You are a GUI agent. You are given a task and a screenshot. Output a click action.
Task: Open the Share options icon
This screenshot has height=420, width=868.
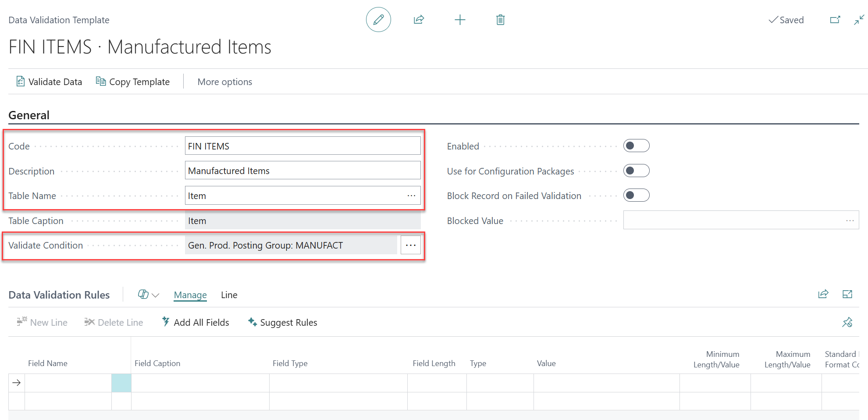point(419,20)
